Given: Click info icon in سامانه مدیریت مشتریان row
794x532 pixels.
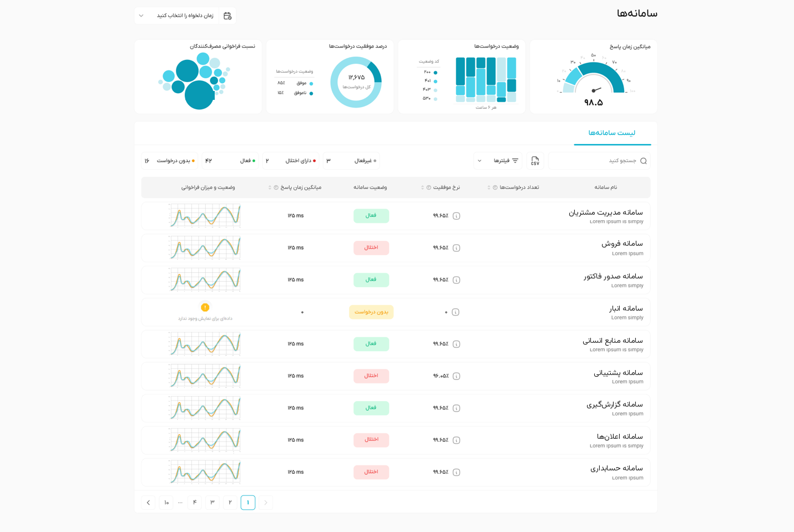Looking at the screenshot, I should (456, 216).
